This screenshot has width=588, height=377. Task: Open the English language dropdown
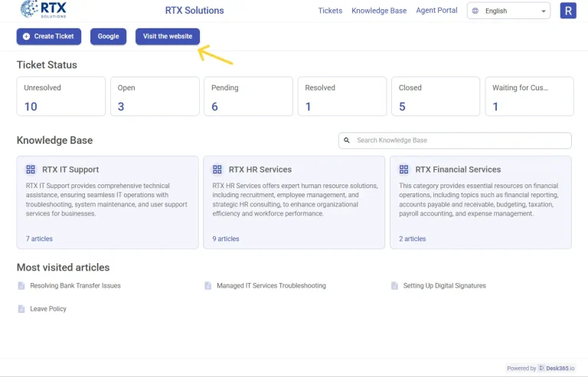[x=508, y=11]
